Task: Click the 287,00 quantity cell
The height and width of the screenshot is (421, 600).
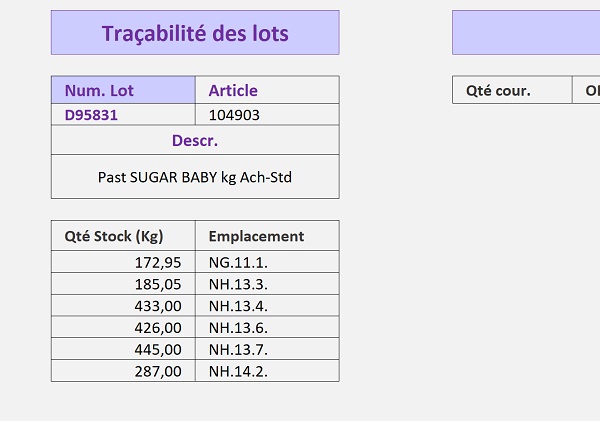Action: [x=123, y=371]
